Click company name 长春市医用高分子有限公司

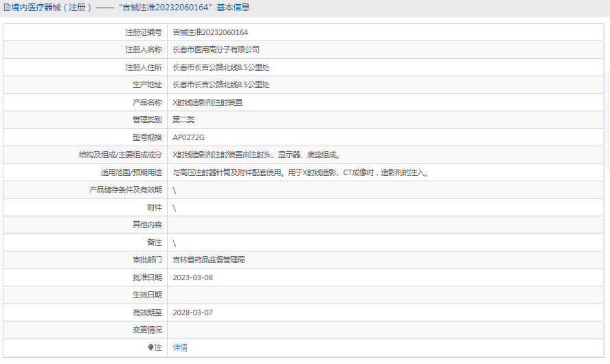pyautogui.click(x=216, y=49)
